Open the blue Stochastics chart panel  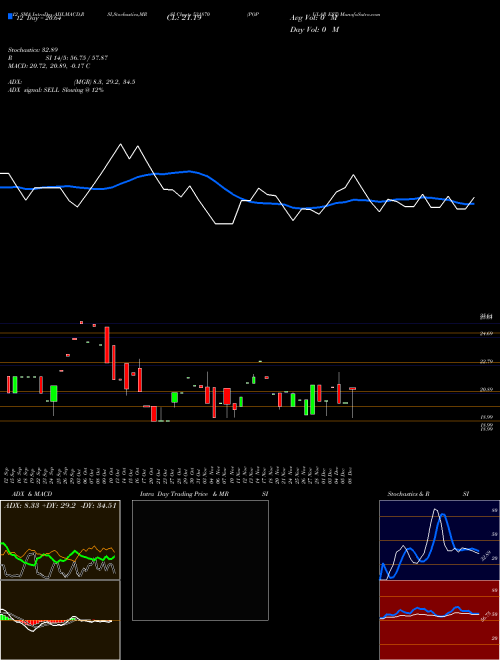pyautogui.click(x=439, y=540)
